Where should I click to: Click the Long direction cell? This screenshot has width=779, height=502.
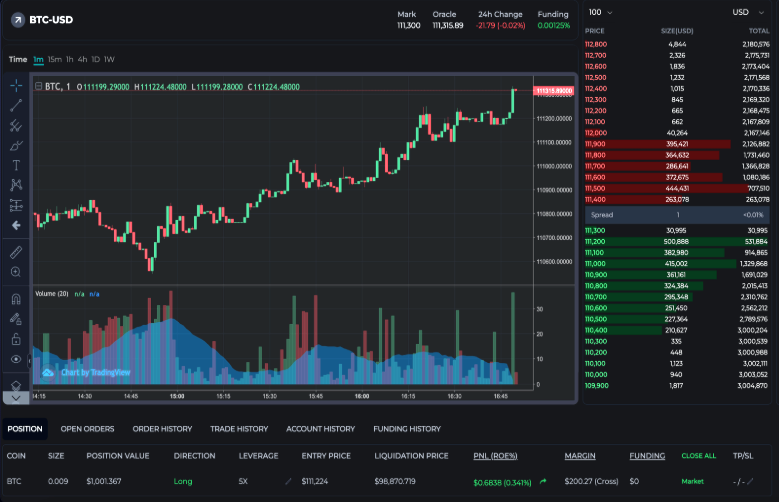[x=183, y=481]
